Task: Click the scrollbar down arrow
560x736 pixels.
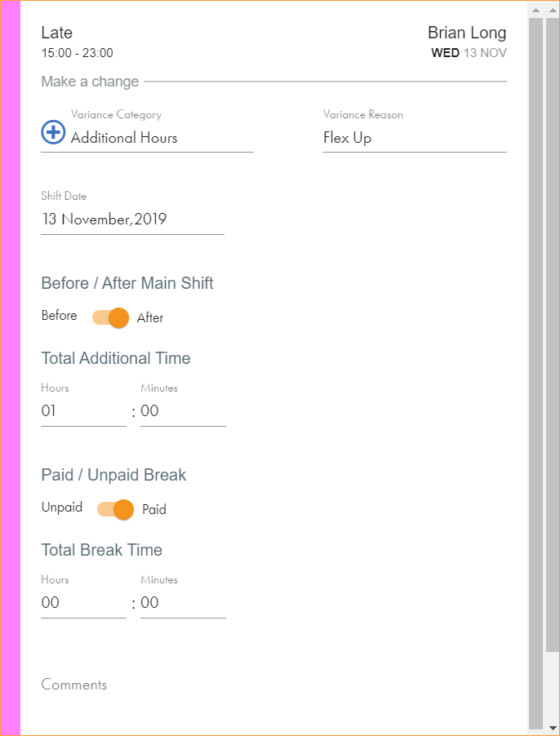Action: click(x=552, y=727)
